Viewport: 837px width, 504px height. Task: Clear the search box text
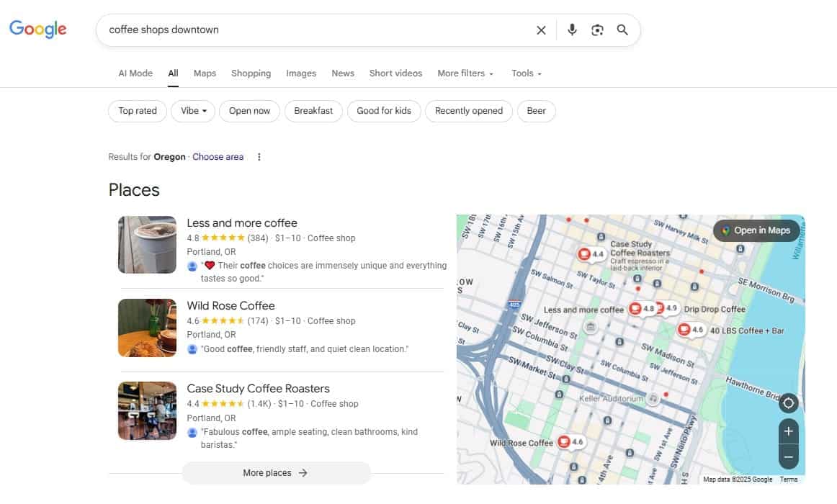point(541,30)
